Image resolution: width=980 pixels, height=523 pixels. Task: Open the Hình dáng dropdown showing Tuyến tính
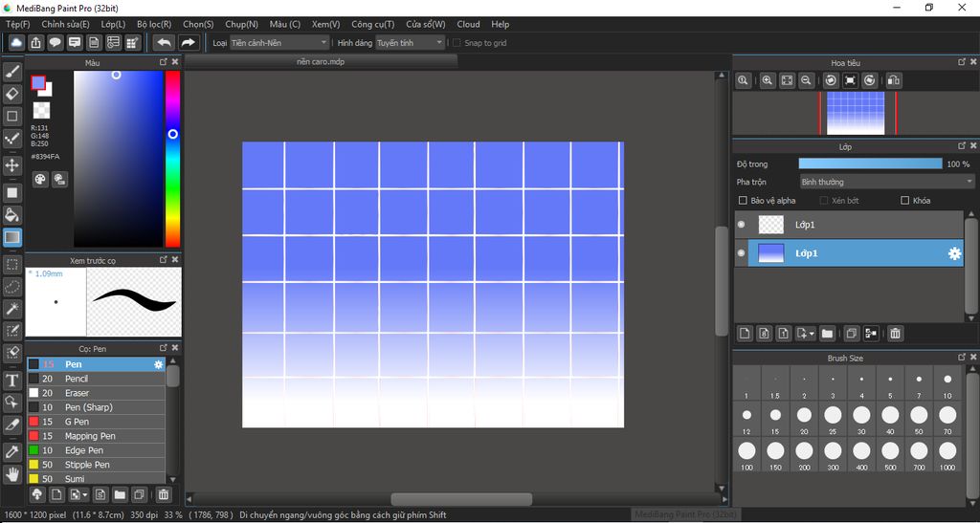(410, 43)
